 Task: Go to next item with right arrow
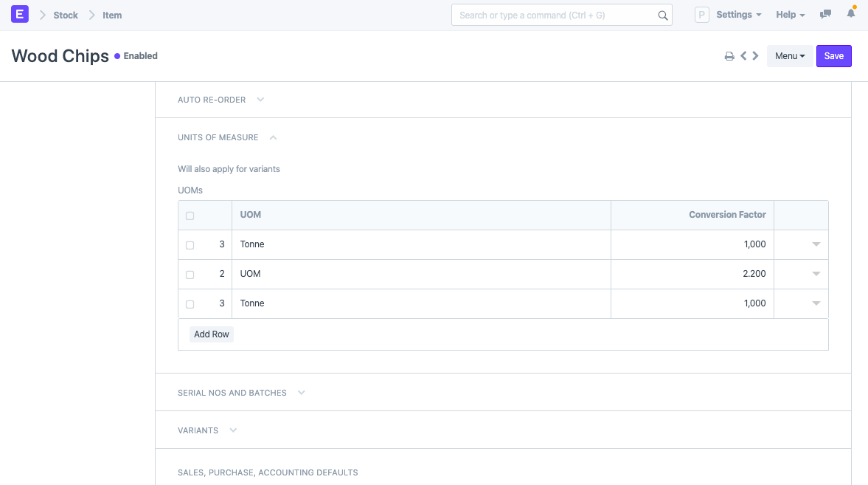[755, 56]
